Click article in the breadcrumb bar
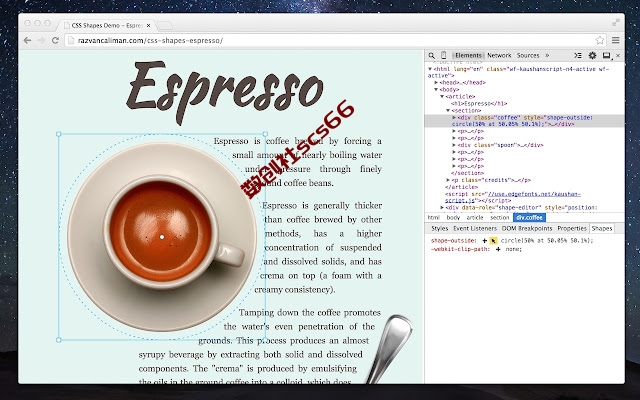Image resolution: width=640 pixels, height=400 pixels. pos(475,218)
